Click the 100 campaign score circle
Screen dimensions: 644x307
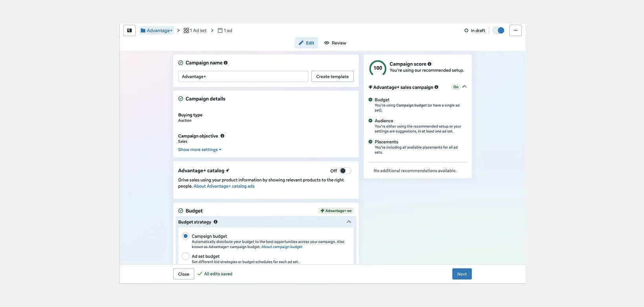tap(378, 68)
